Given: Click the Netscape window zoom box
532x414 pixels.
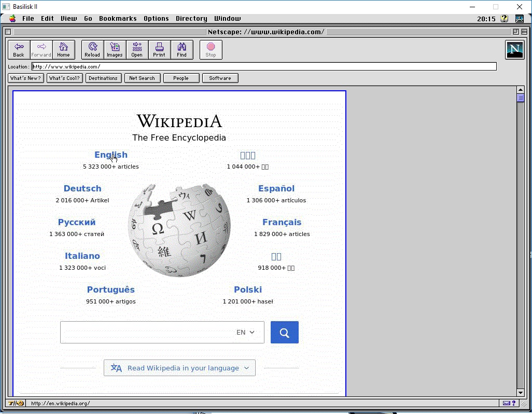Looking at the screenshot, I should (x=516, y=32).
